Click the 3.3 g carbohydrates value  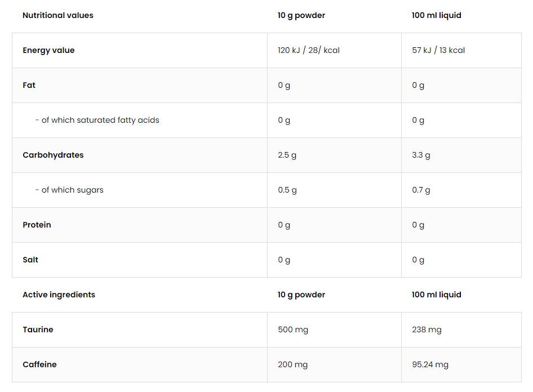421,155
